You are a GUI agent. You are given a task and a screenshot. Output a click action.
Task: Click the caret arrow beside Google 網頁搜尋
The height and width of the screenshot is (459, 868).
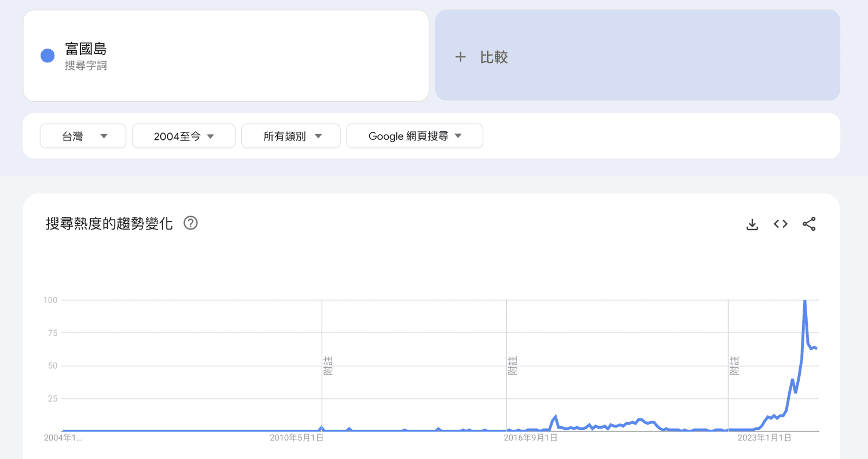coord(458,136)
